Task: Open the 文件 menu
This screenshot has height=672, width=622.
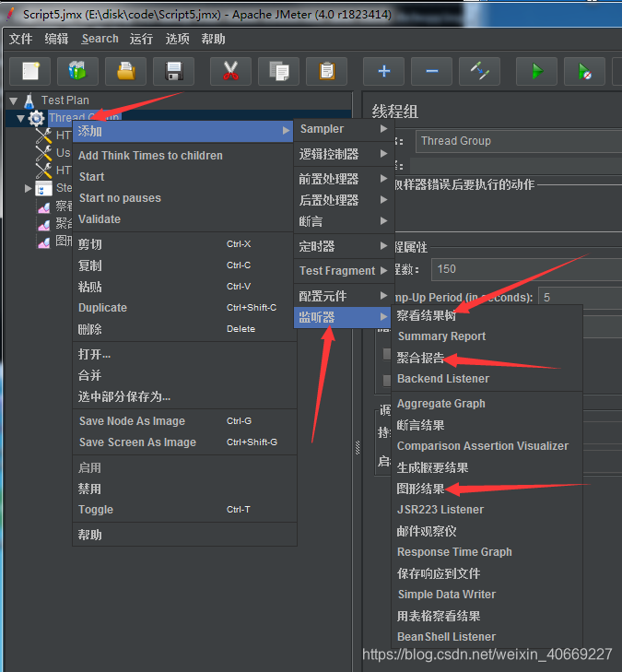Action: click(20, 39)
